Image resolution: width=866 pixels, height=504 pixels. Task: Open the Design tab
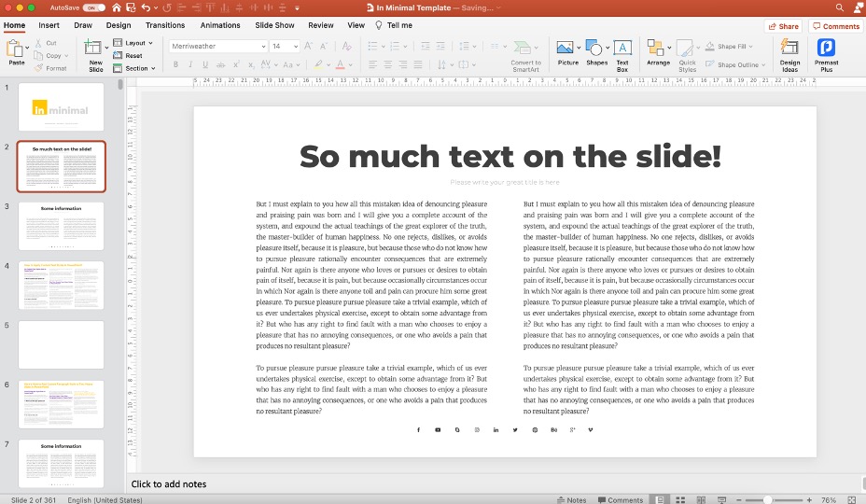119,25
